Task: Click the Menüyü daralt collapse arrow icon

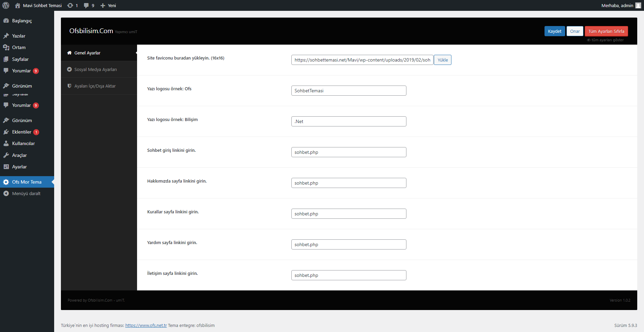Action: coord(6,193)
